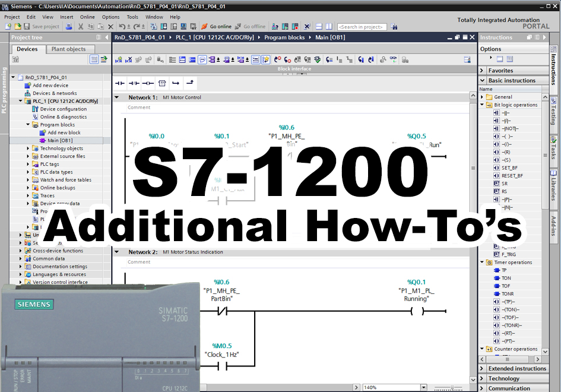Image resolution: width=561 pixels, height=392 pixels.
Task: Expand the Technology objects tree node
Action: (x=28, y=148)
